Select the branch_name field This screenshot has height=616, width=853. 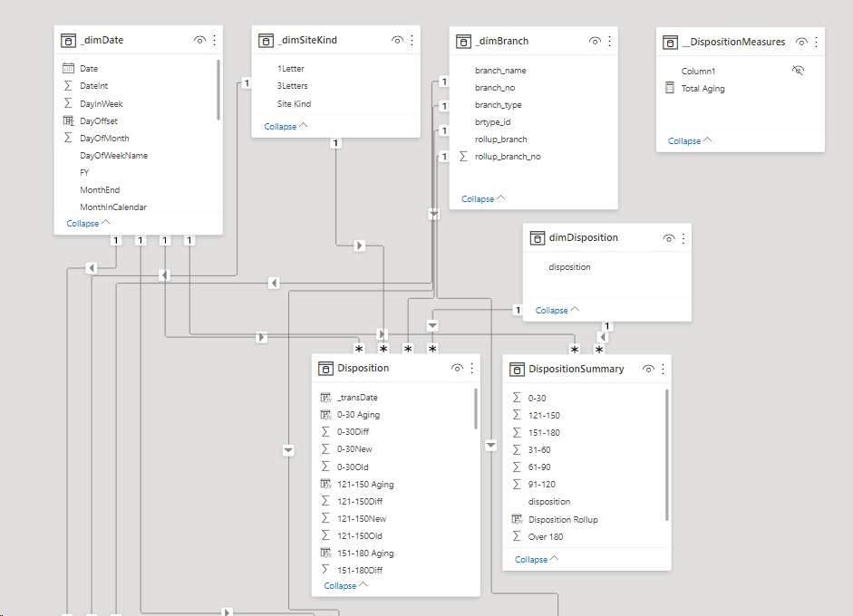pos(500,70)
